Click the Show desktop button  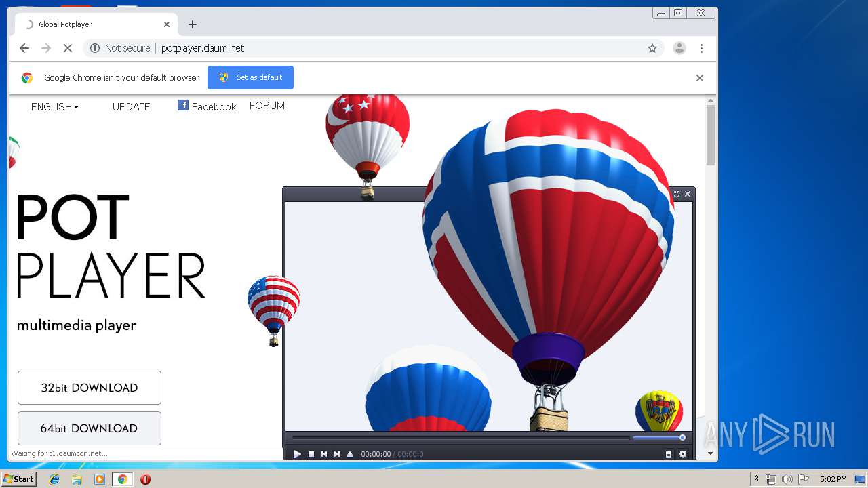(861, 479)
